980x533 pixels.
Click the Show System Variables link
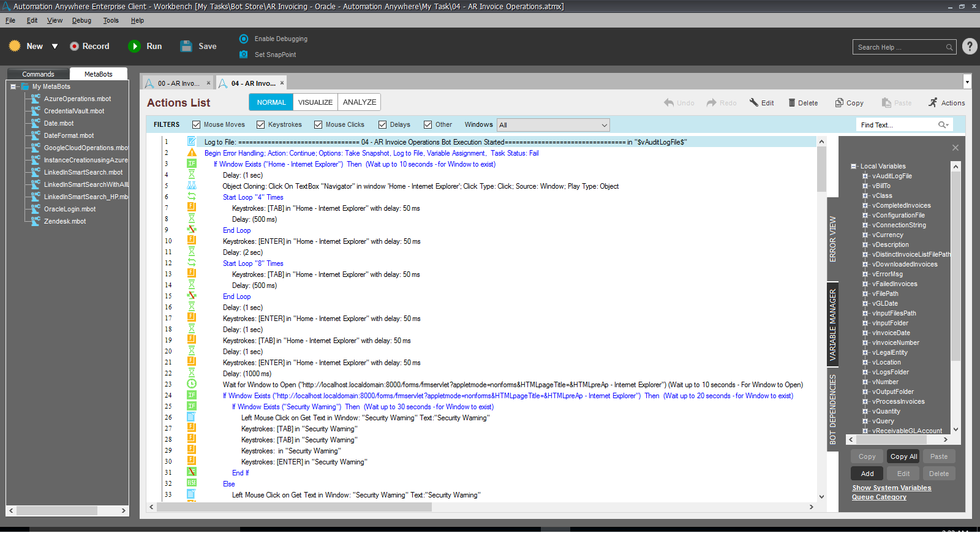891,488
